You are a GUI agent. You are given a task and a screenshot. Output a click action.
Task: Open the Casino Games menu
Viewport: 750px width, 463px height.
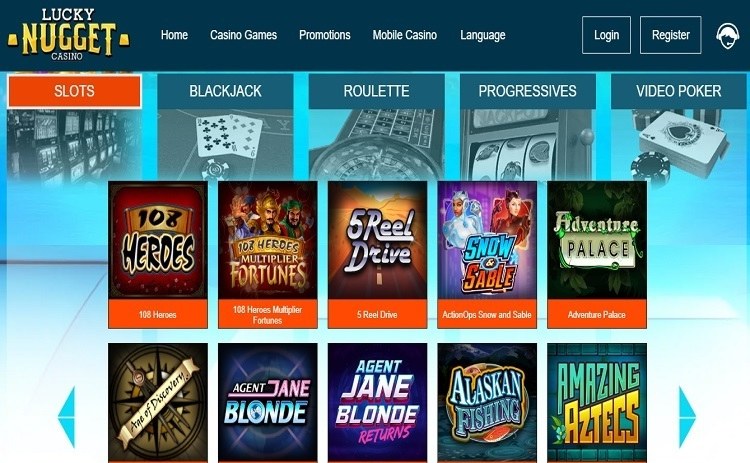pos(243,35)
